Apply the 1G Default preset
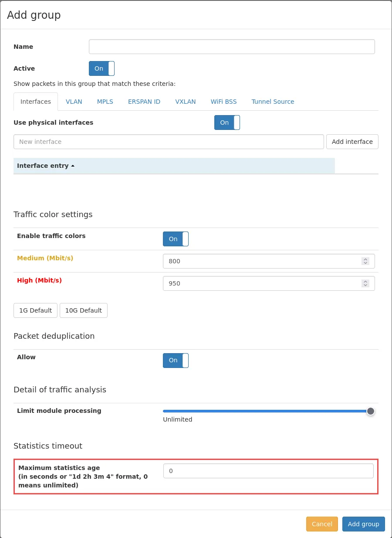 (x=35, y=310)
